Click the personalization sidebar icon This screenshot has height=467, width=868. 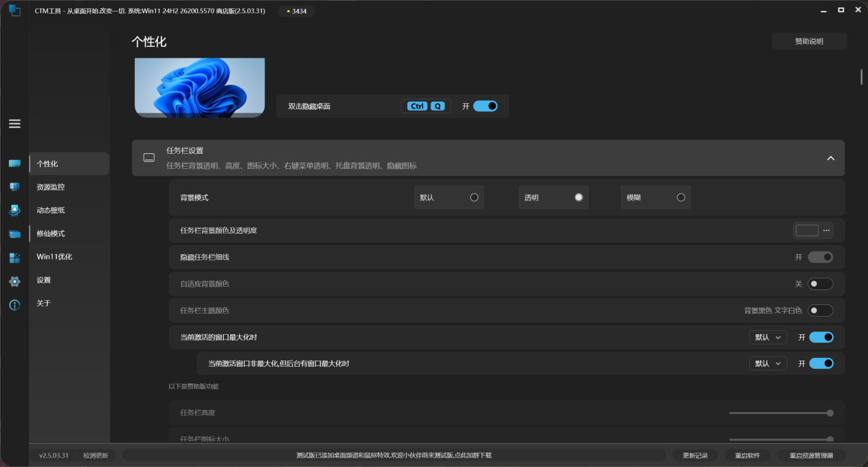click(14, 163)
